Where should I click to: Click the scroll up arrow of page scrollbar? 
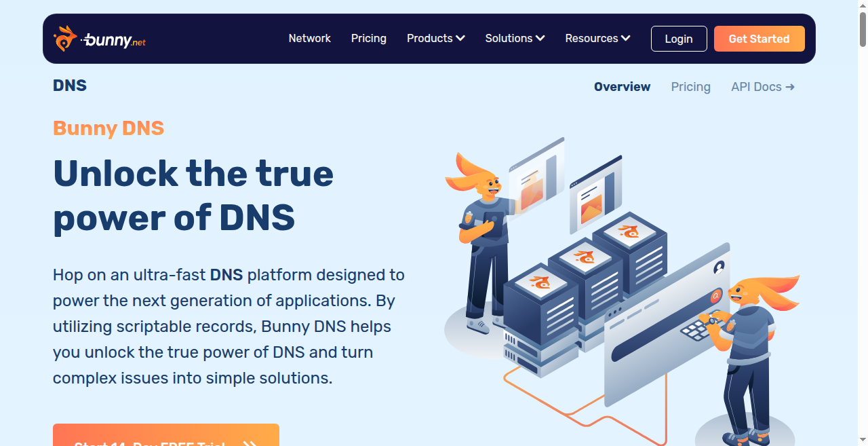click(x=863, y=5)
